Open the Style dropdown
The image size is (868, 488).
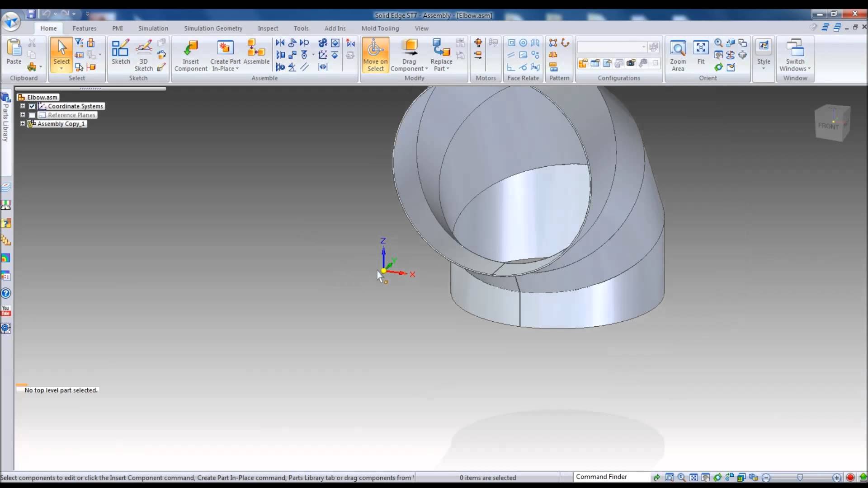(764, 68)
